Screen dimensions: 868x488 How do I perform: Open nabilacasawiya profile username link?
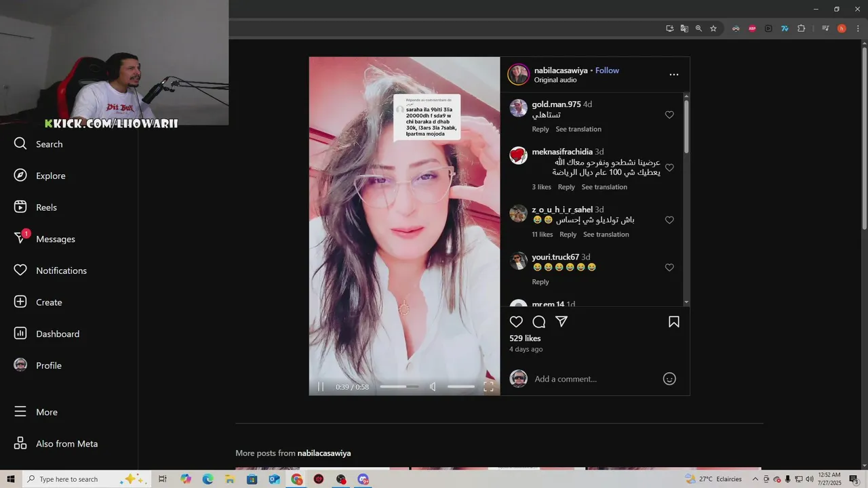[x=561, y=70]
